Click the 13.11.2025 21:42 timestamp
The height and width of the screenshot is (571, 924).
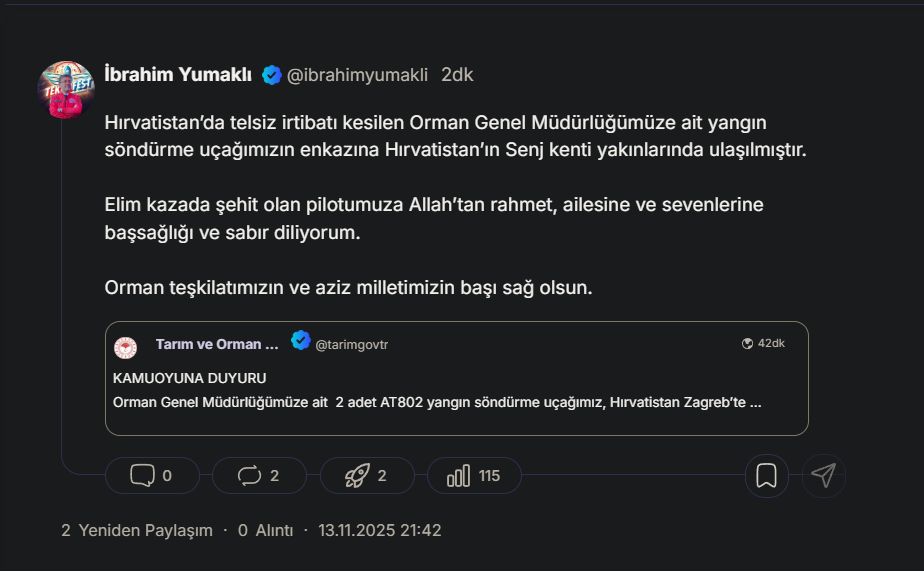coord(379,530)
